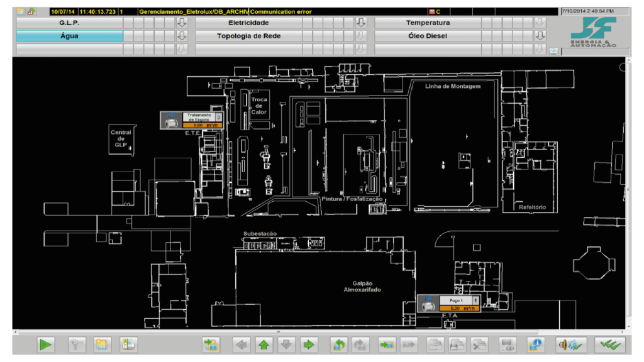Click the Poço 1 flow meter faceplate
This screenshot has width=644, height=362.
(x=448, y=304)
